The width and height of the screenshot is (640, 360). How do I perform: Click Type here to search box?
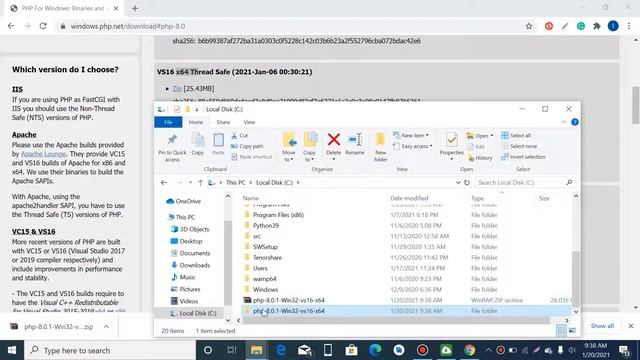click(x=110, y=350)
